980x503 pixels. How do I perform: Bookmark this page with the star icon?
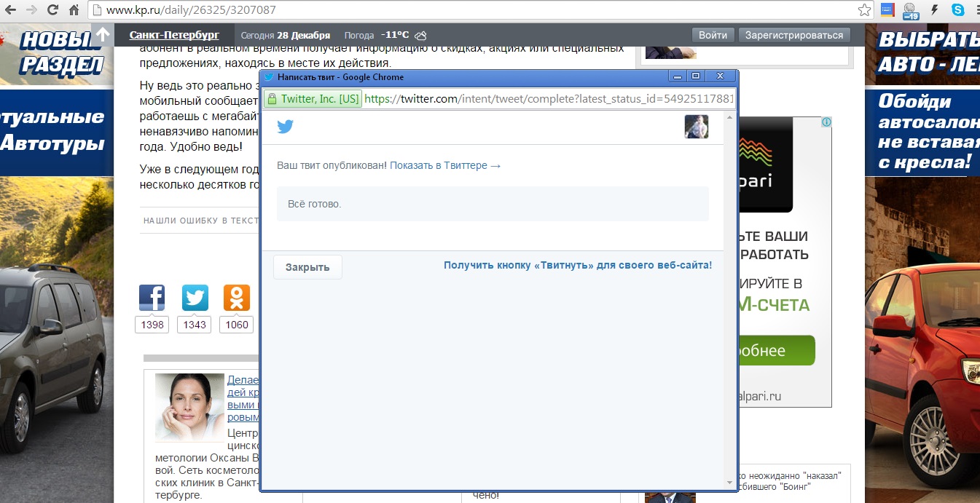point(864,10)
